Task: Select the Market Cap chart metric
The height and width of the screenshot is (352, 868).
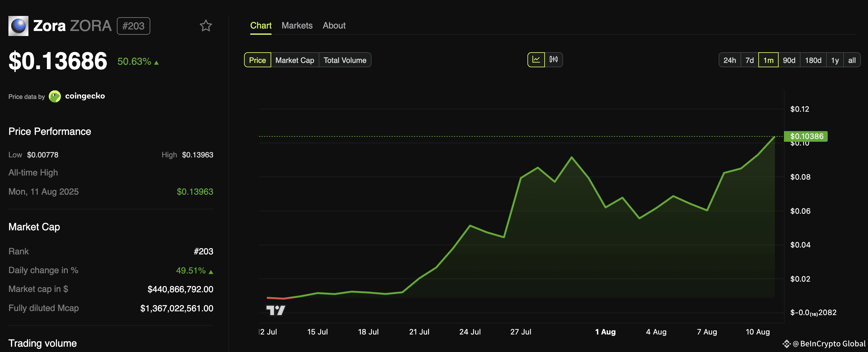Action: point(295,60)
